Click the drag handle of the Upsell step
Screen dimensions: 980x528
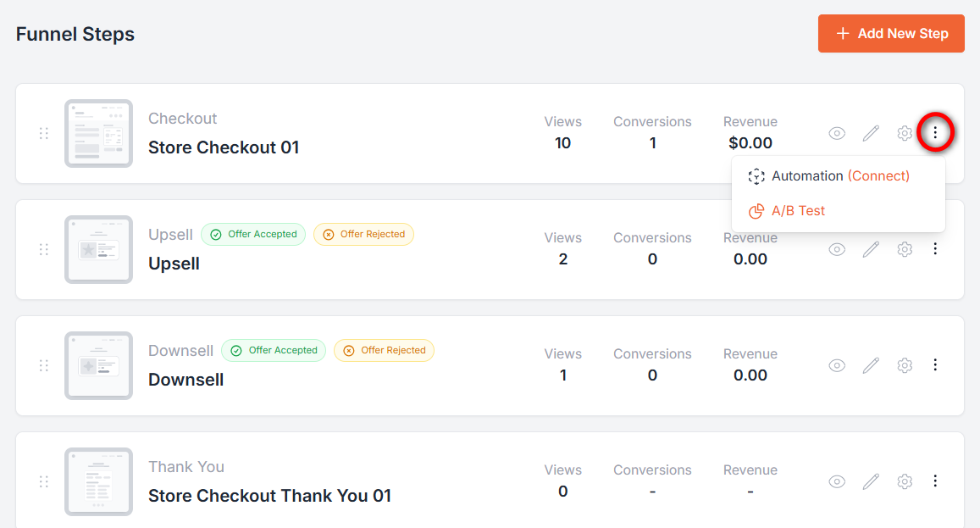(x=44, y=250)
